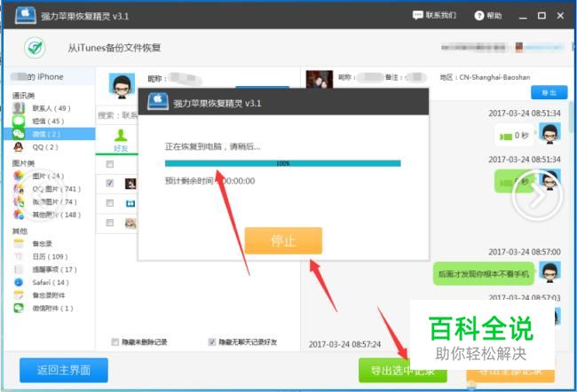
Task: Click the message 后面才发现你根本不看手机
Action: coord(484,274)
